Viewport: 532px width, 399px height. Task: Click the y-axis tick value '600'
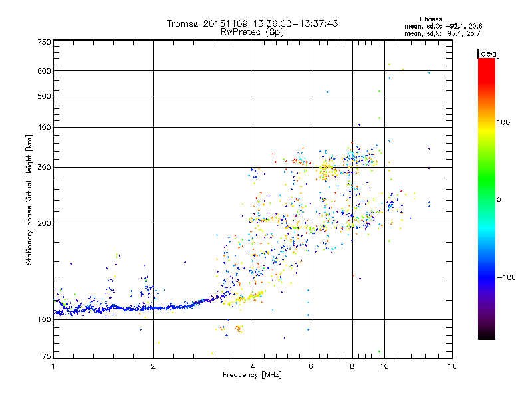click(44, 71)
